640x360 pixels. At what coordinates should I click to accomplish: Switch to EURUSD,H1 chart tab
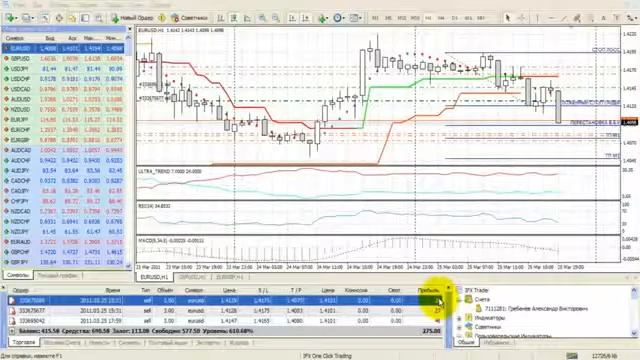point(154,277)
